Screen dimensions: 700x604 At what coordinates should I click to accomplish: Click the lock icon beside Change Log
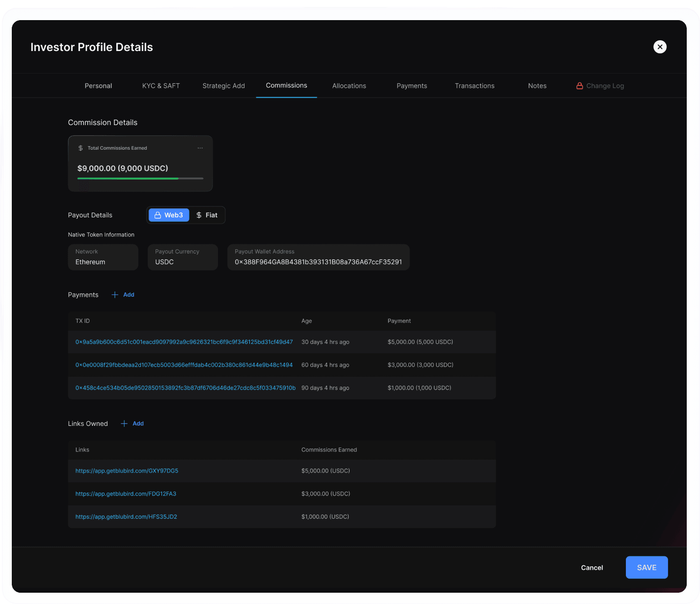580,86
